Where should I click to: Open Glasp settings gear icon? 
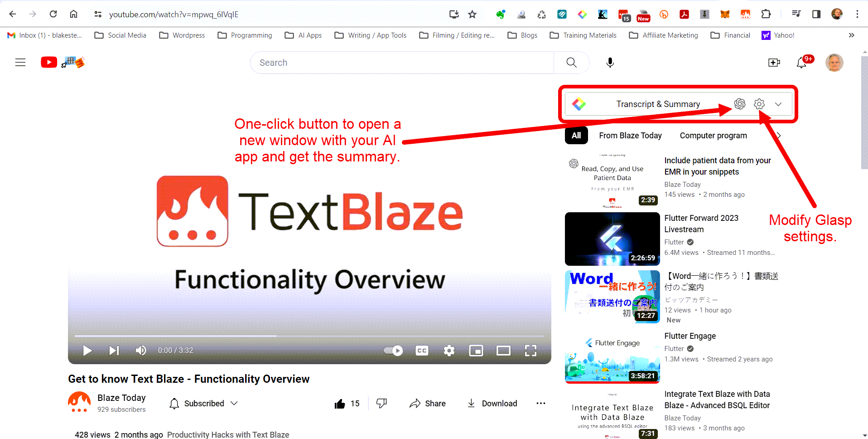(x=759, y=104)
